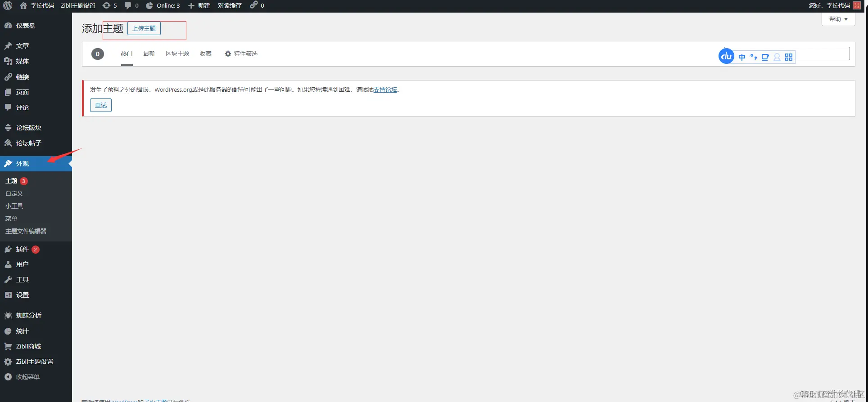Open 仪表盘 dashboard in sidebar
Viewport: 868px width, 402px height.
[x=36, y=26]
